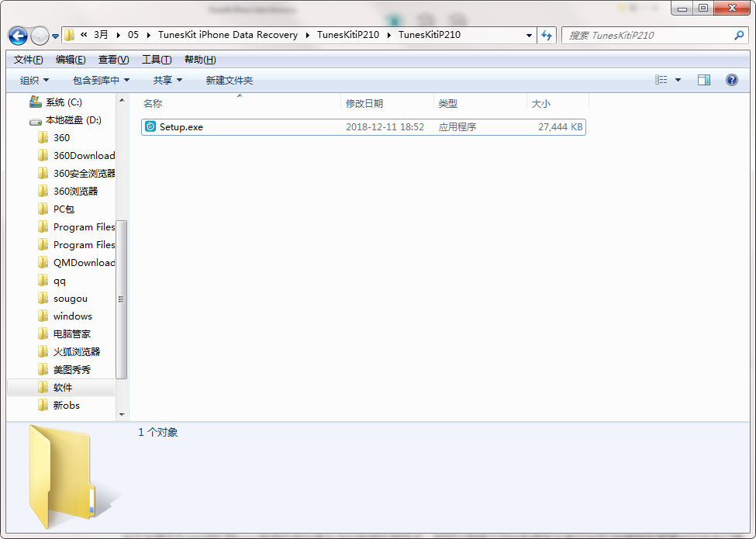Viewport: 756px width, 539px height.
Task: Select final TunesKitiP210 breadcrumb segment
Action: click(429, 35)
